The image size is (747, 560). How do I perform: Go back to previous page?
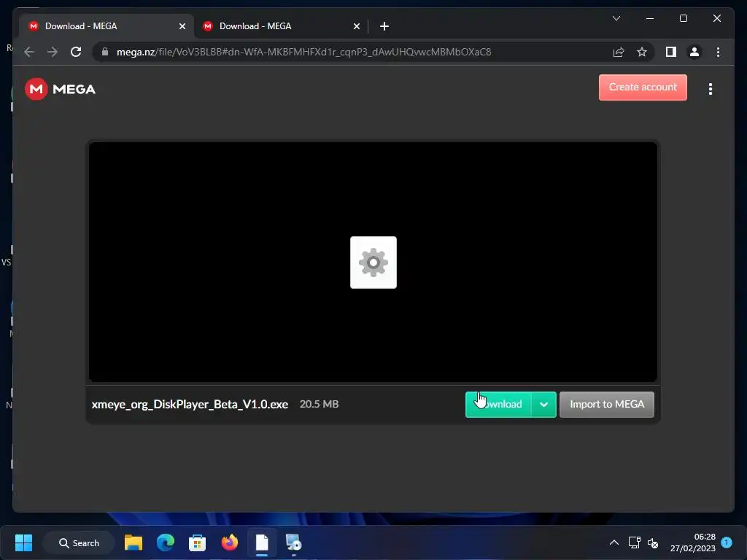29,52
